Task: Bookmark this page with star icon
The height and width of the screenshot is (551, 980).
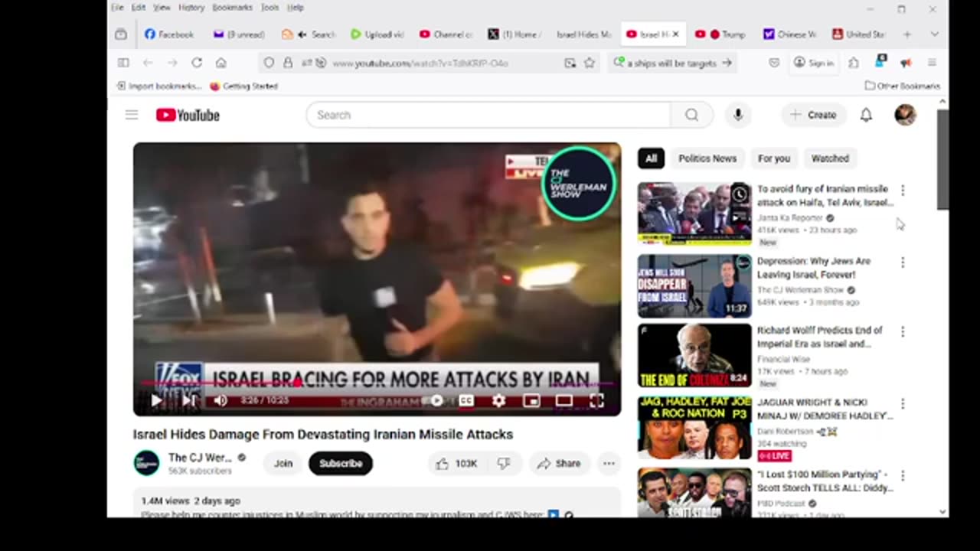Action: pos(589,63)
